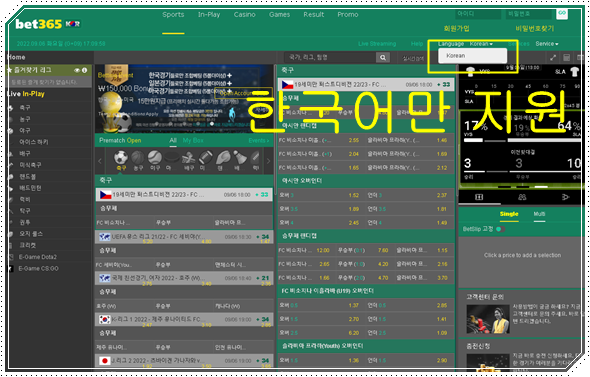Click the Live Streaming link
This screenshot has height=377, width=590.
[377, 44]
